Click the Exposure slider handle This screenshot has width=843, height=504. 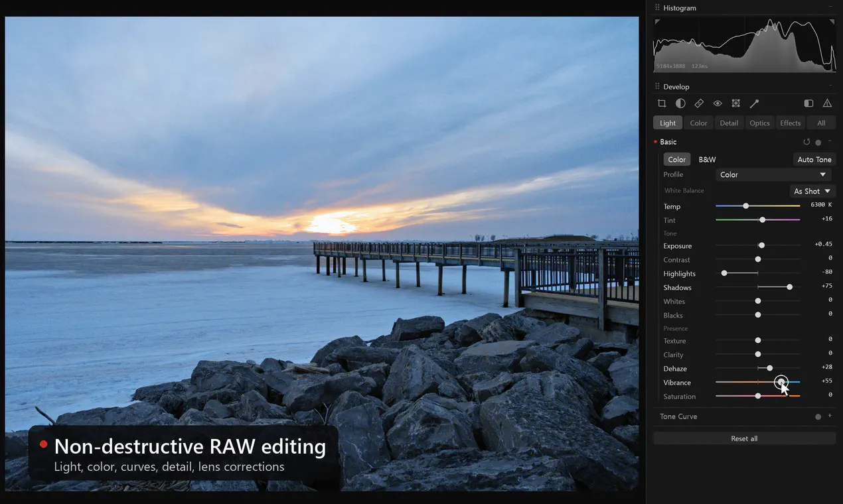click(x=761, y=245)
